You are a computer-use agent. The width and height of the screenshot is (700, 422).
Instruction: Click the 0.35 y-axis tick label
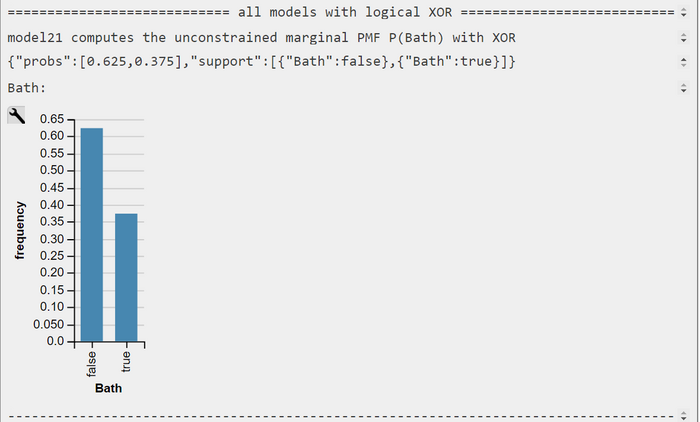(x=52, y=221)
